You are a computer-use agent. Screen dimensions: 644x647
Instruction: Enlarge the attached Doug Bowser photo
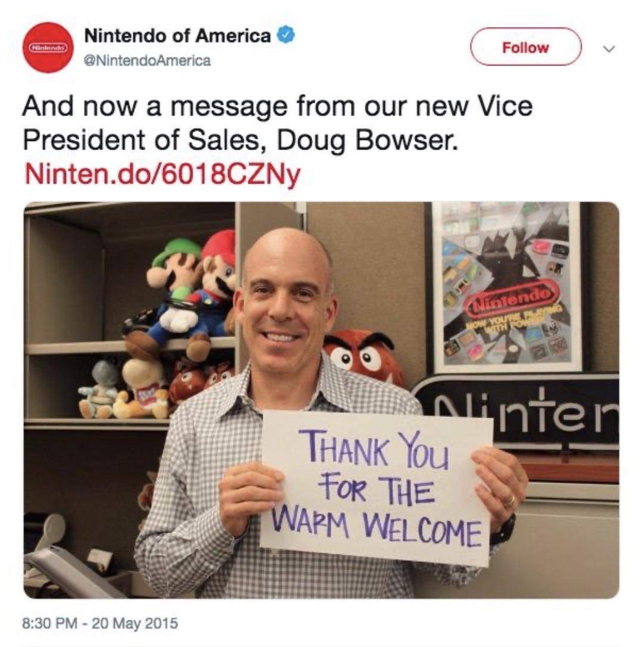point(321,400)
